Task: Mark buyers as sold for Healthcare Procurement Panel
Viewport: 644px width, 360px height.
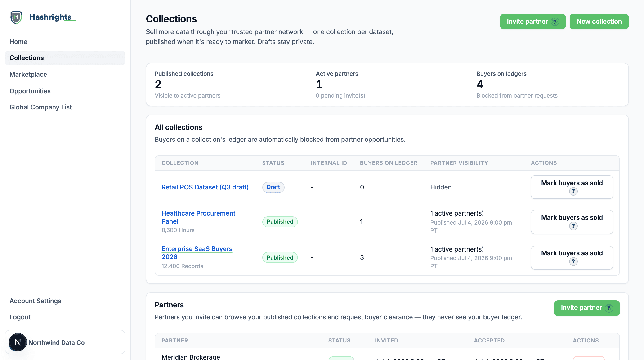Action: coord(572,222)
